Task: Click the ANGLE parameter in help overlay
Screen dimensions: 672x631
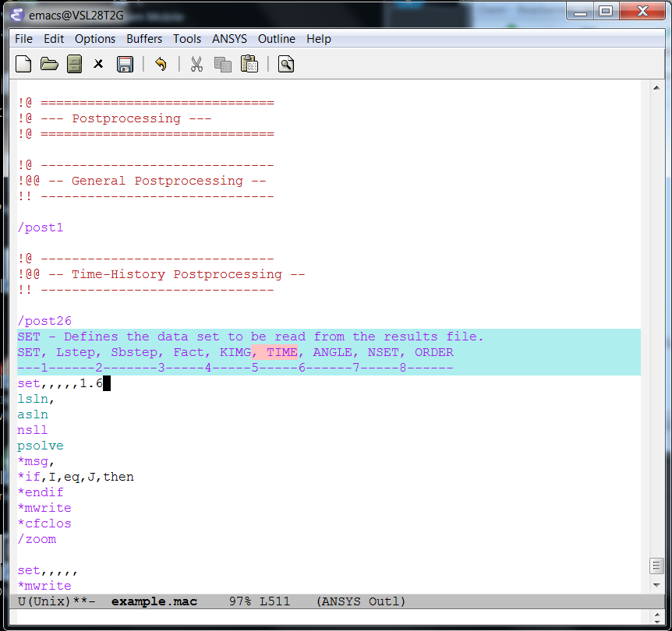Action: point(333,352)
